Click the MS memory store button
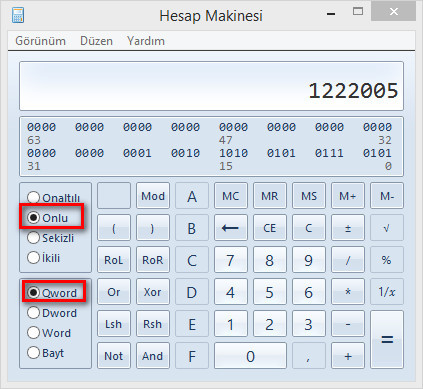 [309, 196]
